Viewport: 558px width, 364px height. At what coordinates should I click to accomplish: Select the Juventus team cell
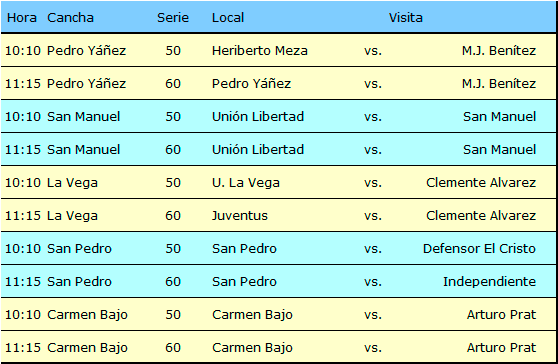pos(239,216)
